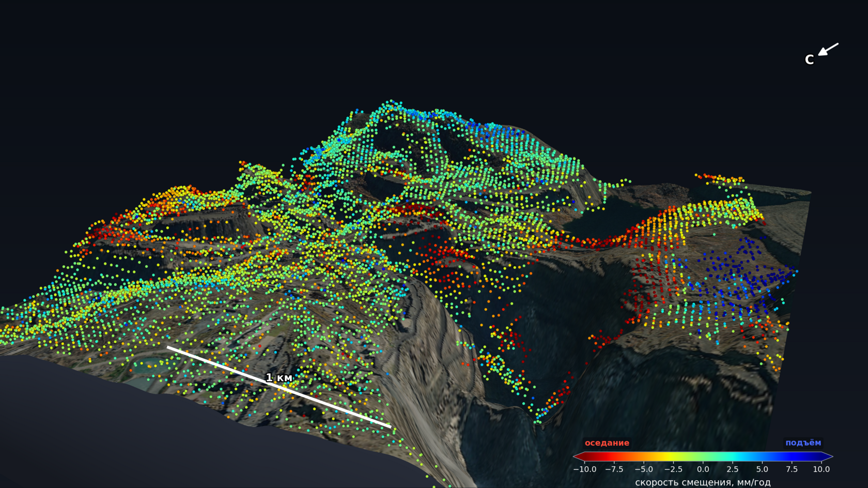Click the 'С' north label

(x=809, y=60)
